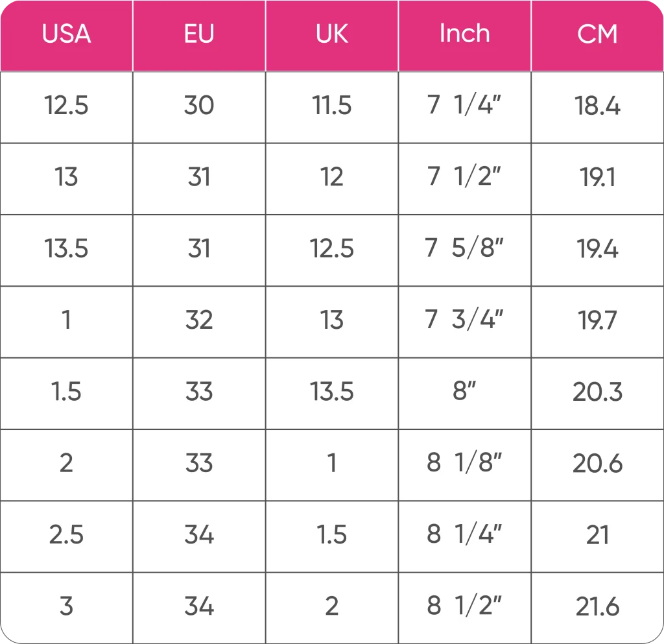Select EU size 32 cell
This screenshot has width=664, height=644.
click(199, 320)
